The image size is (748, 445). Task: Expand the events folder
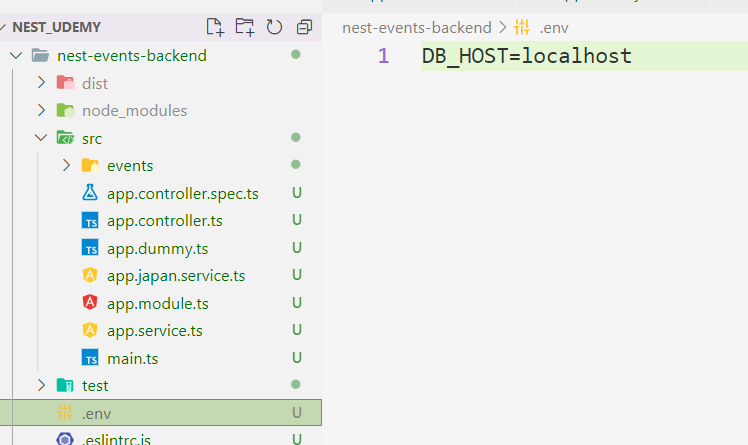(x=66, y=165)
